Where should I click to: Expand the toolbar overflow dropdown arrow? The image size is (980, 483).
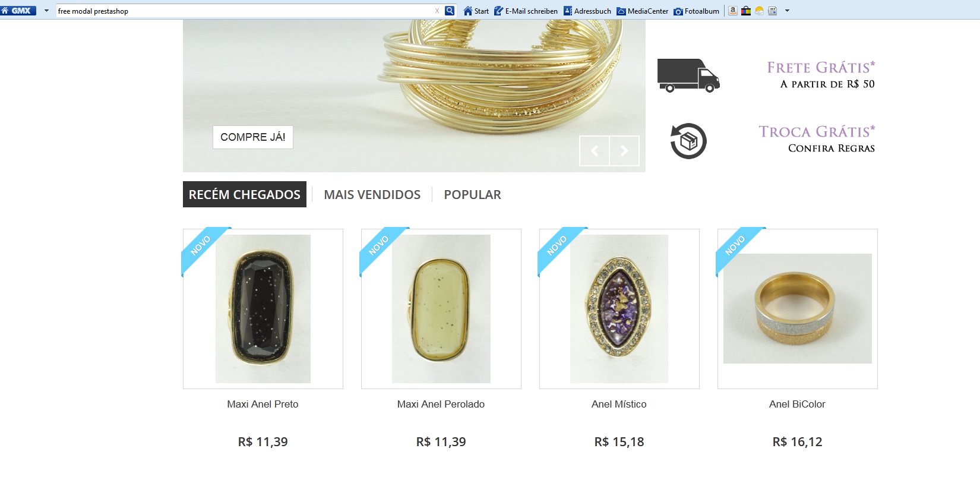coord(787,11)
